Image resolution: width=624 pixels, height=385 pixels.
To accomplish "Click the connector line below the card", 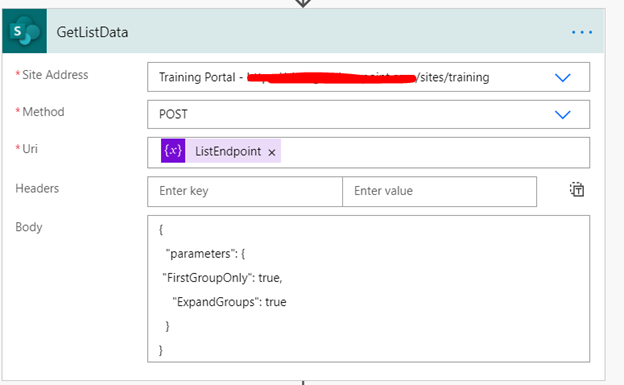I will [303, 383].
